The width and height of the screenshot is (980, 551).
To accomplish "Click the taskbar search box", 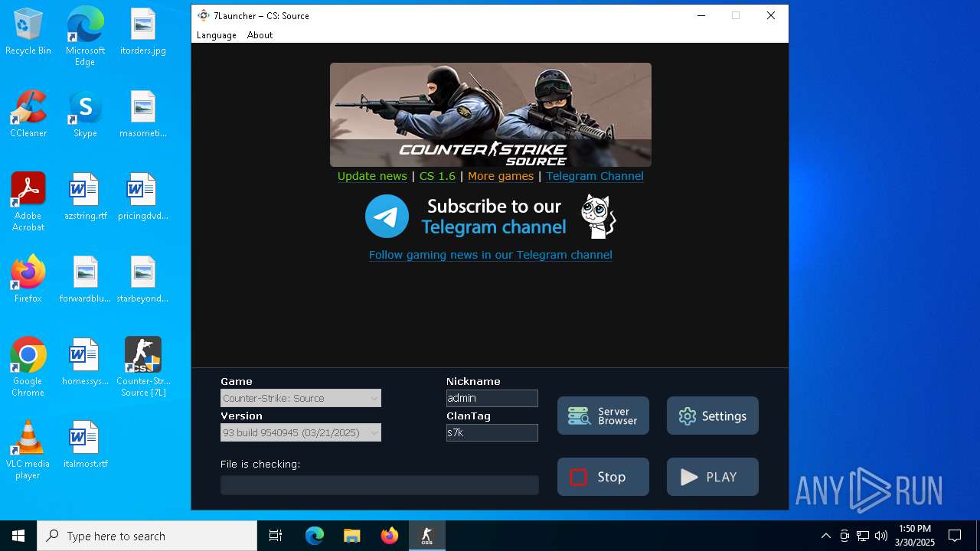I will tap(147, 536).
